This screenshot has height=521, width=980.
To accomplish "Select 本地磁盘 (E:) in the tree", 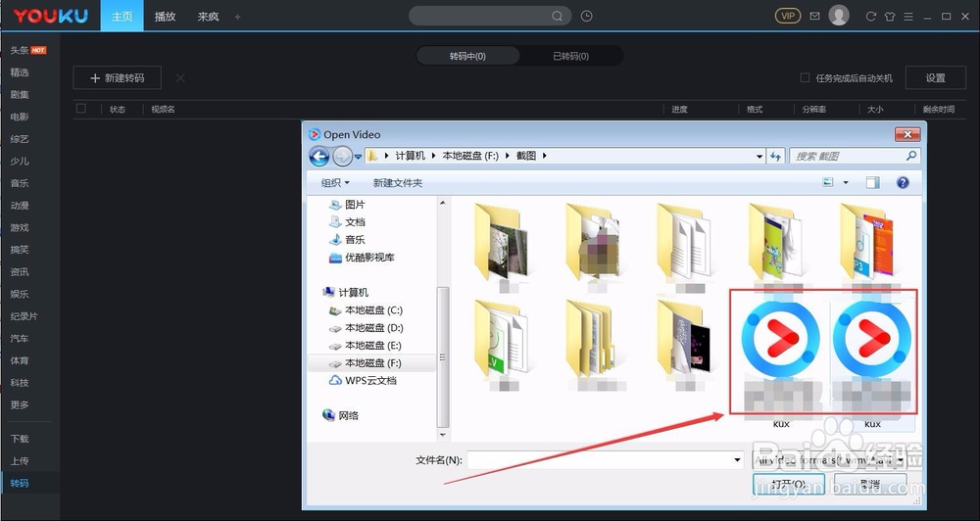I will pyautogui.click(x=373, y=346).
